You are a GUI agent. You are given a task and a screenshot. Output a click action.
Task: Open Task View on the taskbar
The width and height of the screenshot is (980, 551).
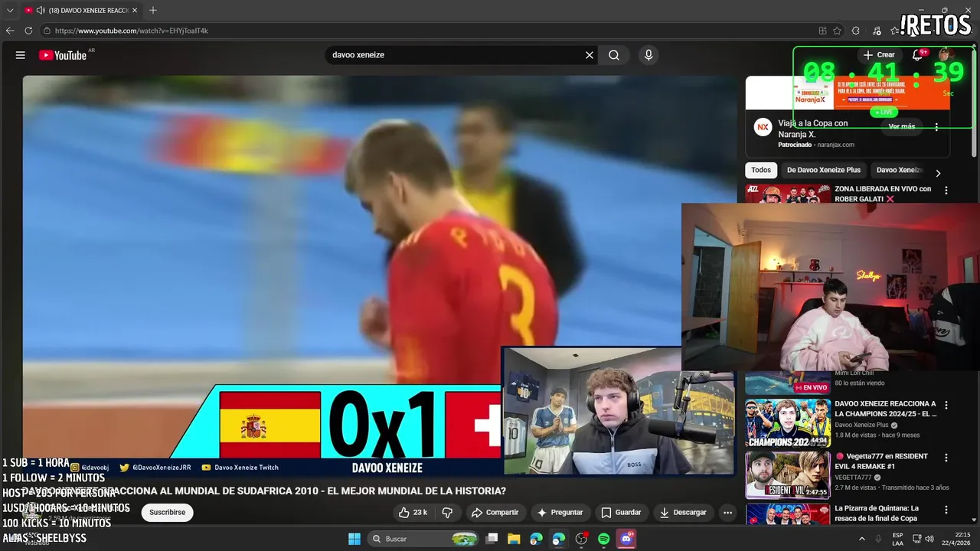click(492, 539)
